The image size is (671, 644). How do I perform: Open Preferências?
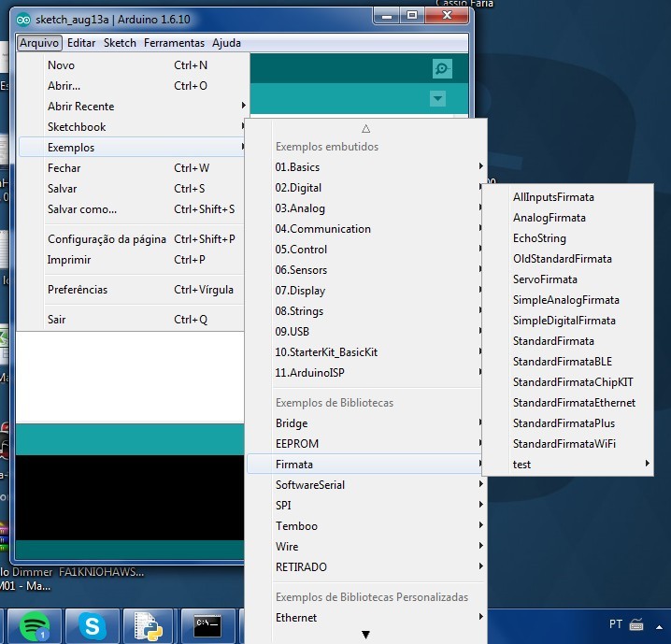point(132,289)
